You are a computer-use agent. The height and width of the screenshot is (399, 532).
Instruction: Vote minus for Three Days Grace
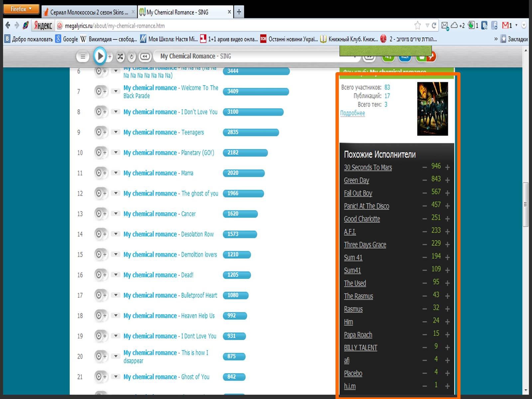point(425,245)
